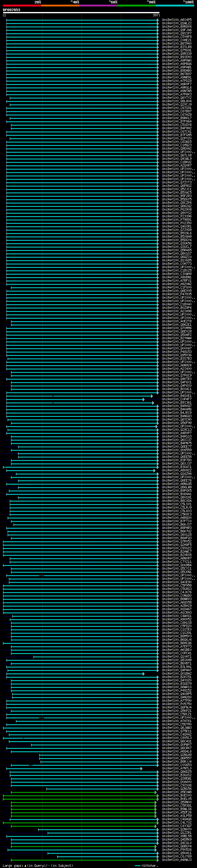Select hit UniRef100_C5YHF8
Image resolution: width=197 pixels, height=868 pixels.
click(x=177, y=37)
